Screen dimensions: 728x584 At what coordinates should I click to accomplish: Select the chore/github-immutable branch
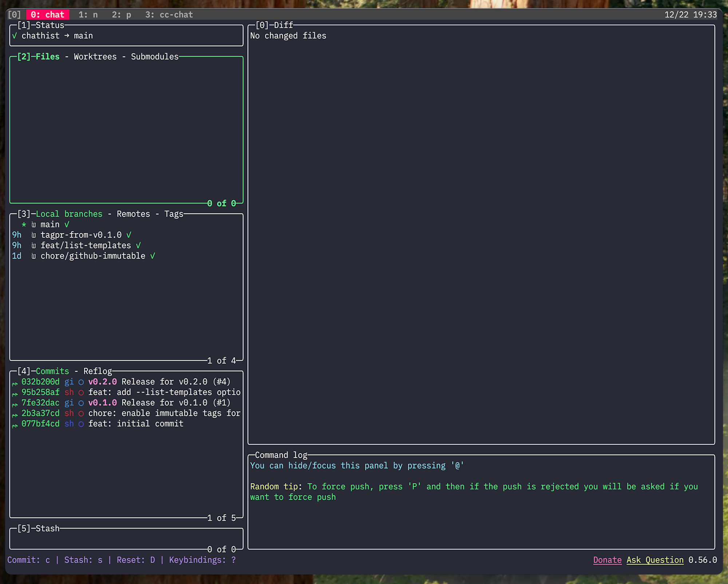(x=93, y=256)
